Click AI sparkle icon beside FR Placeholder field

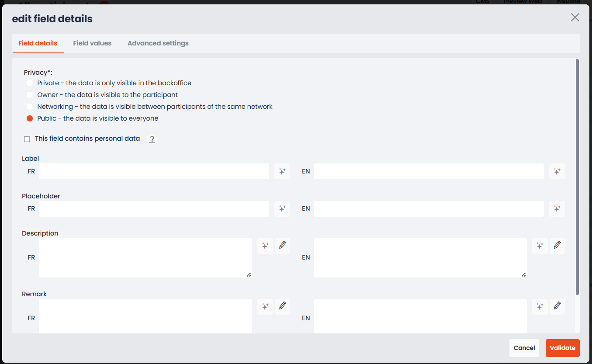[282, 209]
